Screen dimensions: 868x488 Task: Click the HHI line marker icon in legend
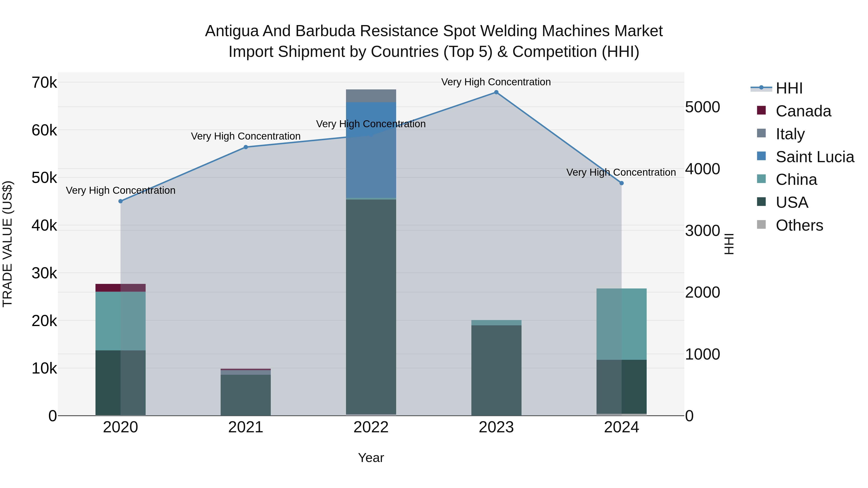[x=761, y=87]
